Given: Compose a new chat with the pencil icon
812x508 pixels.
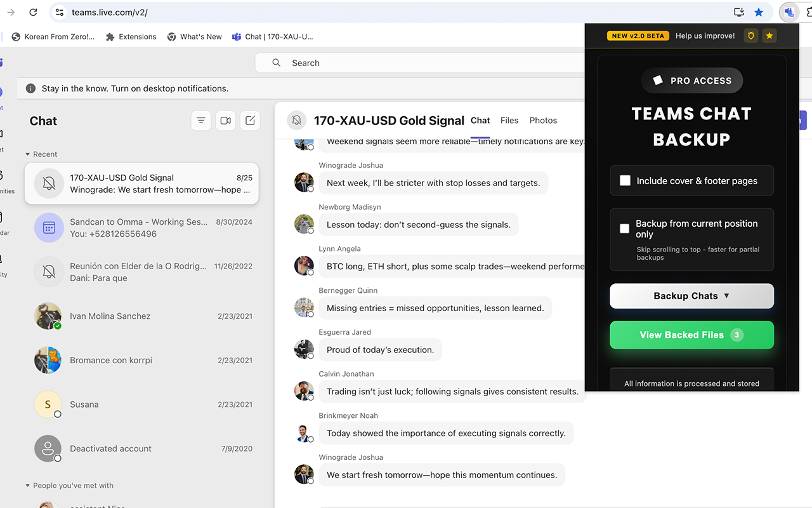Looking at the screenshot, I should (x=250, y=121).
